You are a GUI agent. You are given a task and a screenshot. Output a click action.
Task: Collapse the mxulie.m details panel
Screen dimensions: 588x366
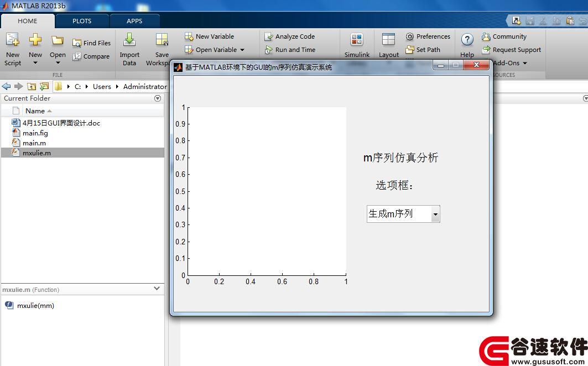pyautogui.click(x=157, y=289)
